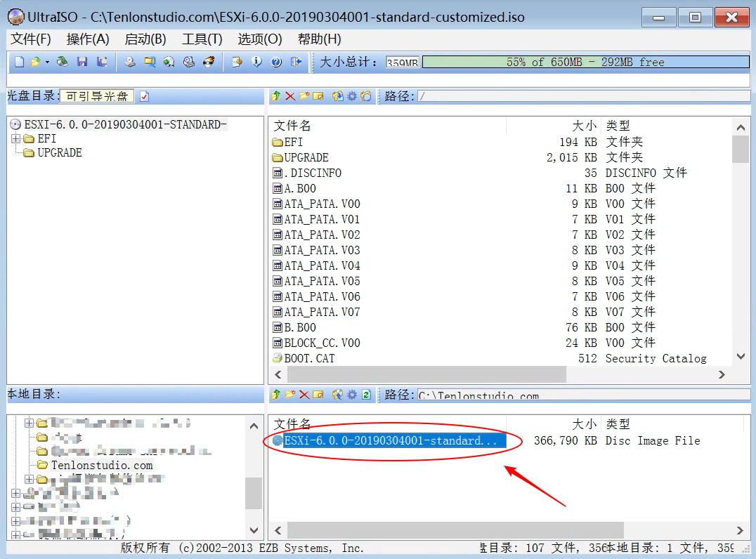Expand the EFI folder tree node

pyautogui.click(x=16, y=139)
